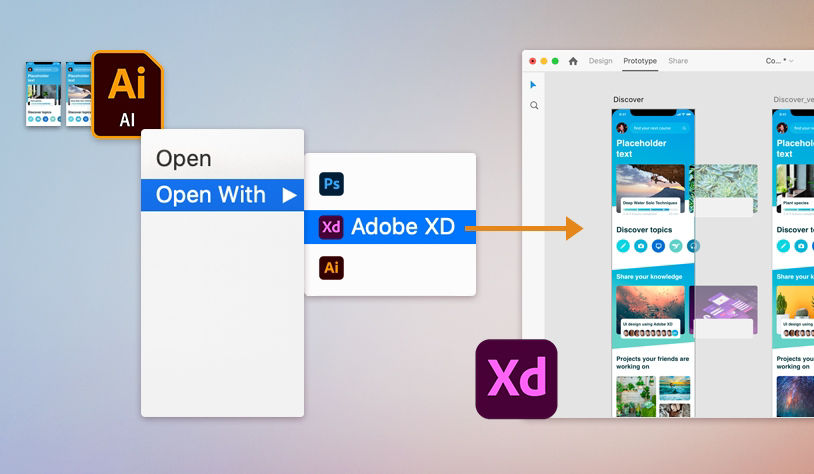Click the Deep Water Solo Techniques card
814x474 pixels.
tap(650, 189)
